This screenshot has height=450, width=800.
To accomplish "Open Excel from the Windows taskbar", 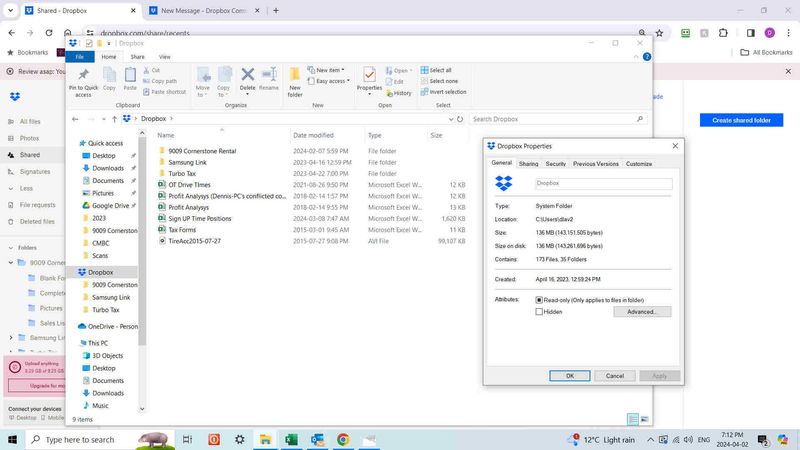I will tap(291, 440).
